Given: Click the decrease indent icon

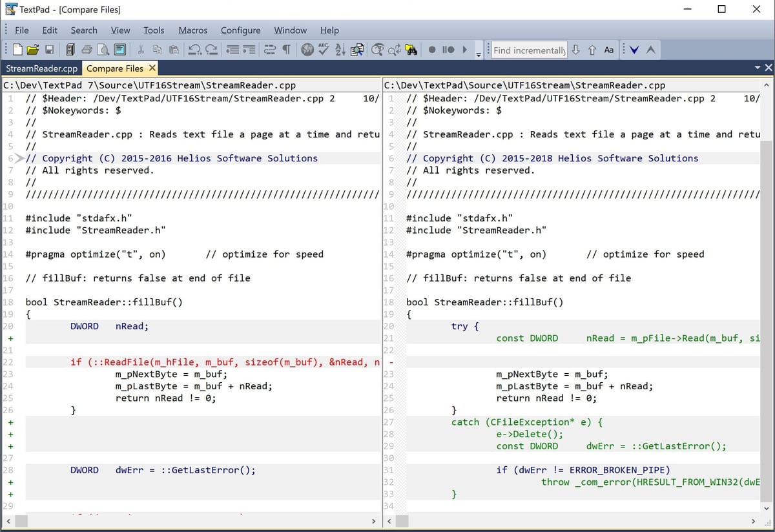Looking at the screenshot, I should 233,50.
